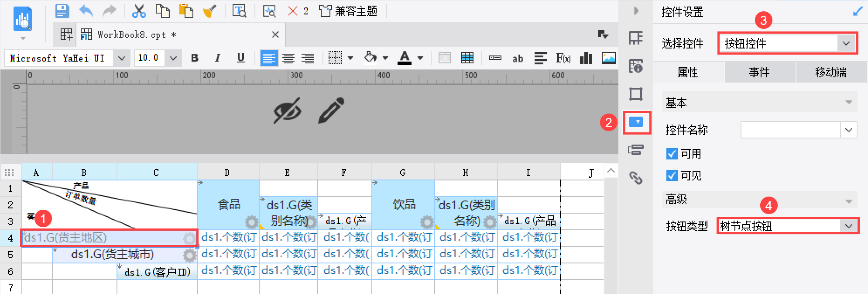Screen dimensions: 868x294
Task: Click the insert image icon
Action: click(x=608, y=58)
